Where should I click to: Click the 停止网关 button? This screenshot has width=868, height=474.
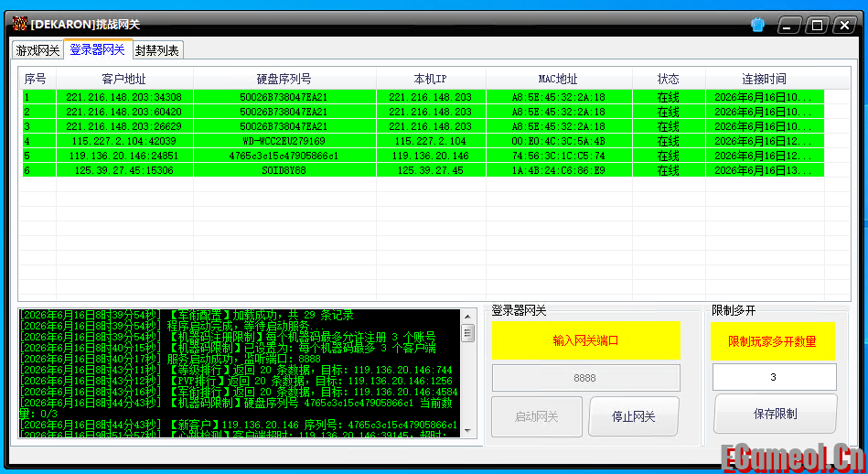tap(633, 416)
